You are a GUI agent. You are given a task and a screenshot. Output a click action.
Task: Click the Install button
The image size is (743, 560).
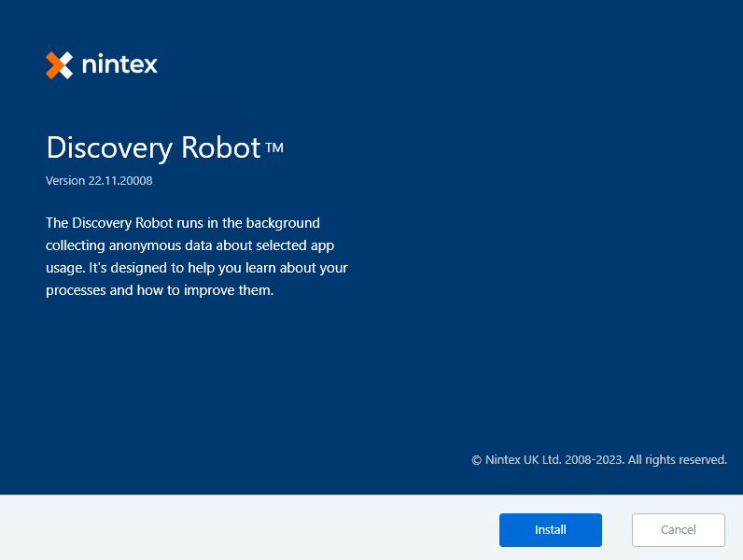tap(550, 530)
